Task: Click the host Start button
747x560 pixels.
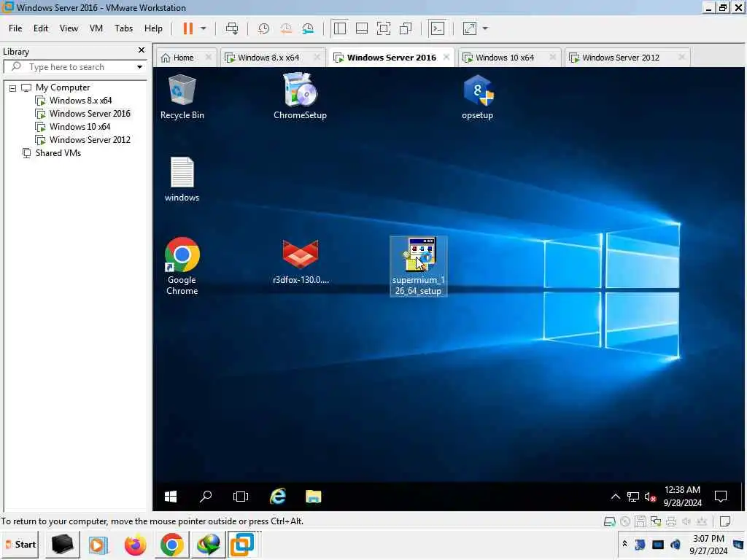Action: [x=20, y=544]
